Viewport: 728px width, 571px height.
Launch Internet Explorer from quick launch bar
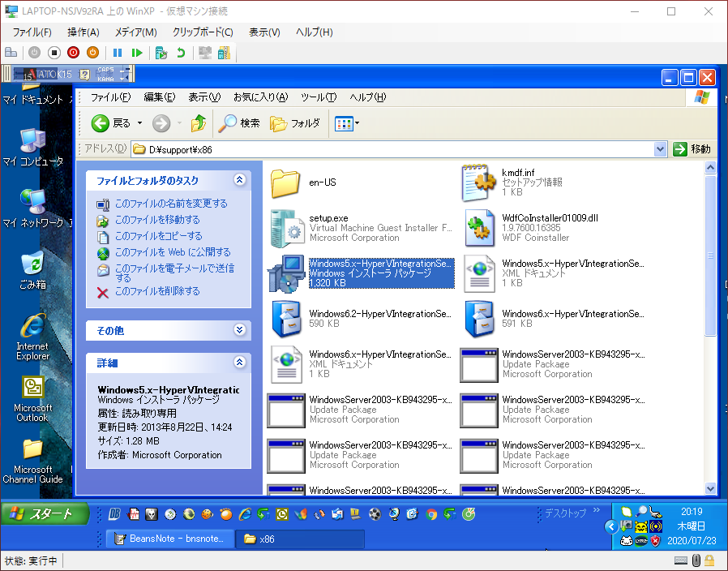click(245, 514)
